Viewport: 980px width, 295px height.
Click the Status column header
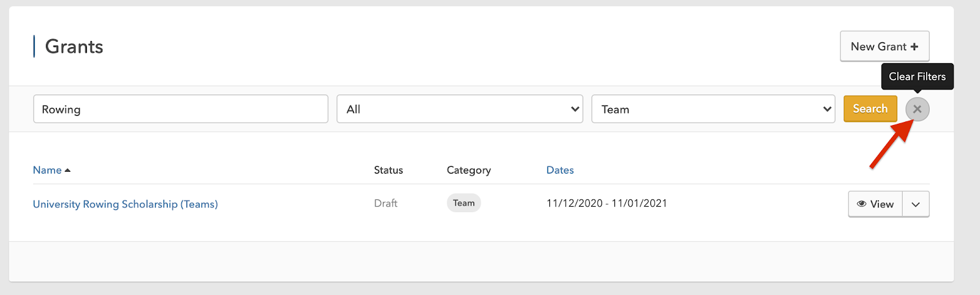point(388,170)
